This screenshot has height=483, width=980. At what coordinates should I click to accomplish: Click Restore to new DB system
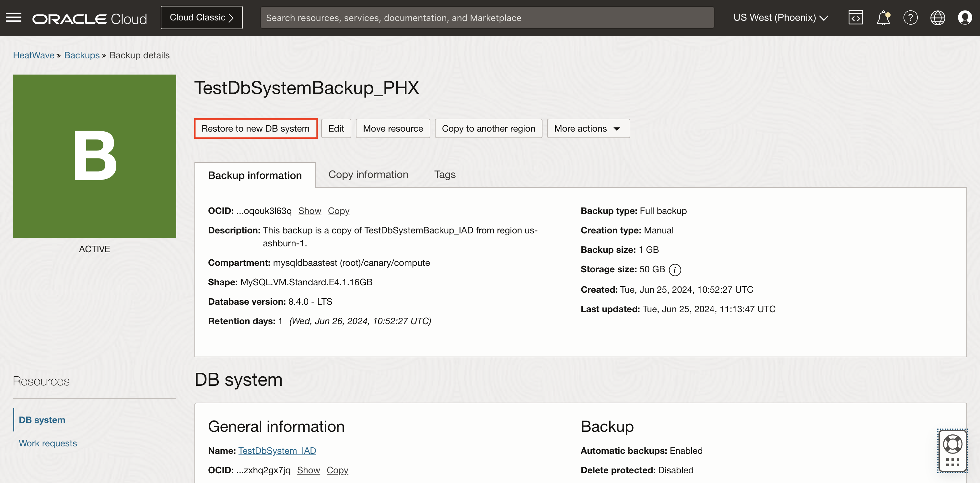tap(256, 128)
